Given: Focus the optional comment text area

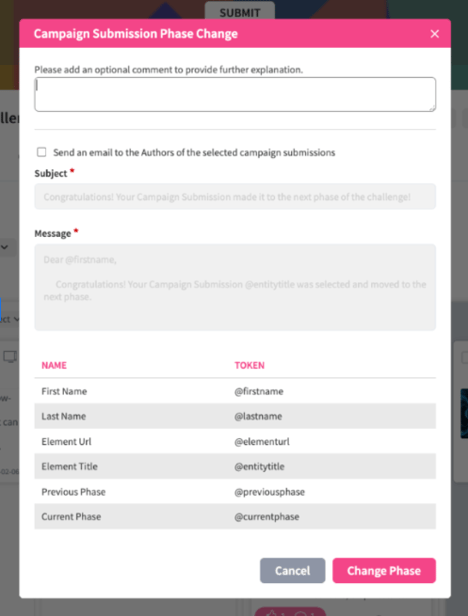Looking at the screenshot, I should click(x=235, y=94).
